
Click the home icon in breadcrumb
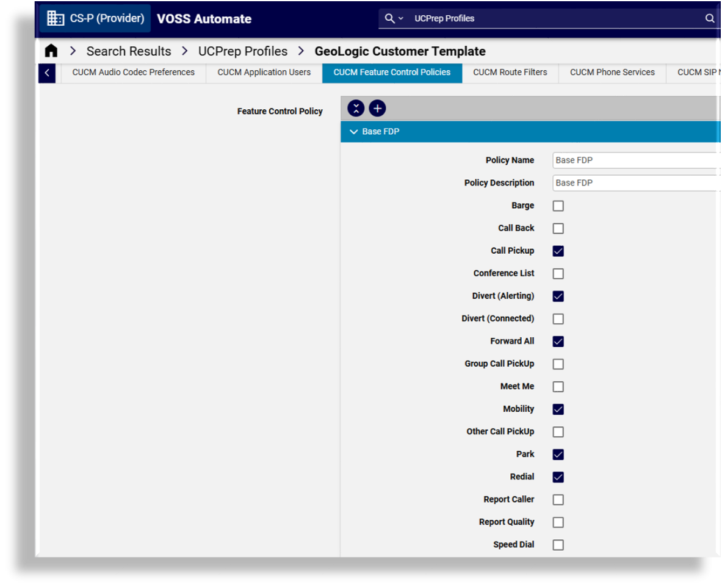tap(51, 51)
